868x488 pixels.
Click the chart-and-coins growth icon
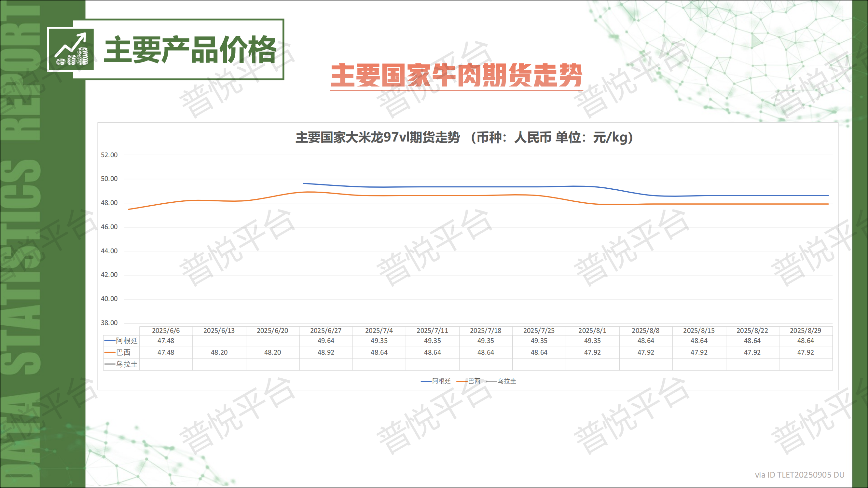pyautogui.click(x=71, y=49)
